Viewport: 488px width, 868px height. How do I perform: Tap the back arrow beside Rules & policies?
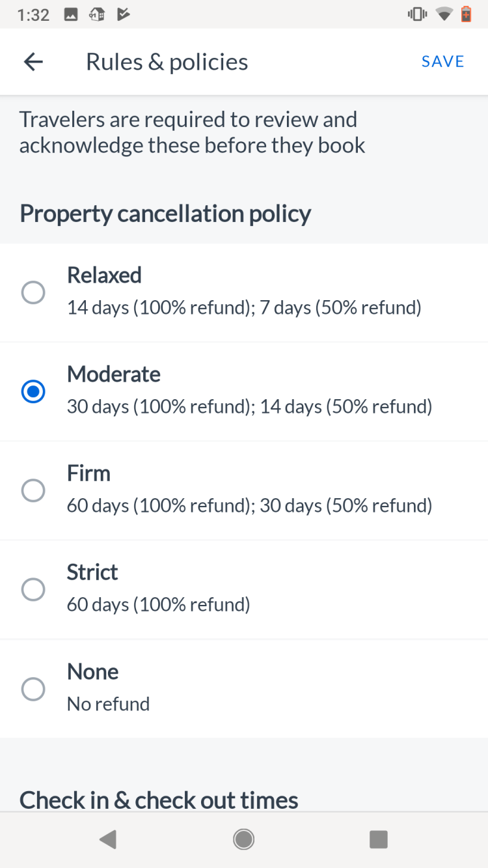[33, 62]
